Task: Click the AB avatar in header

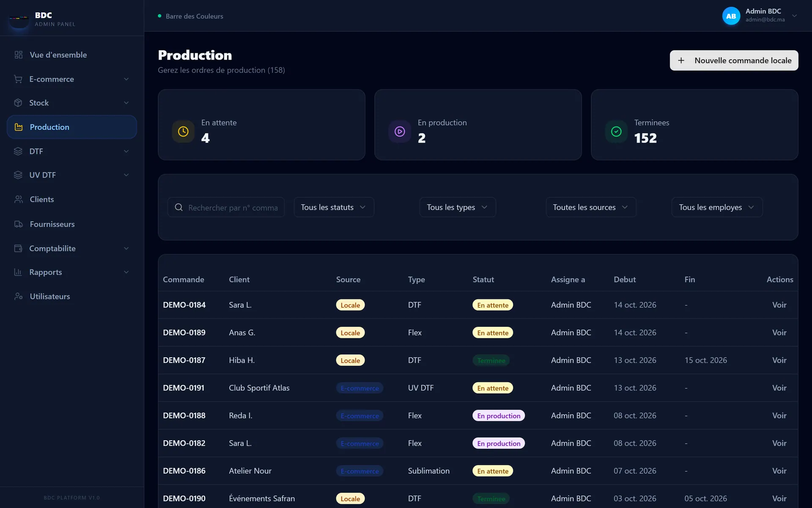Action: 731,16
